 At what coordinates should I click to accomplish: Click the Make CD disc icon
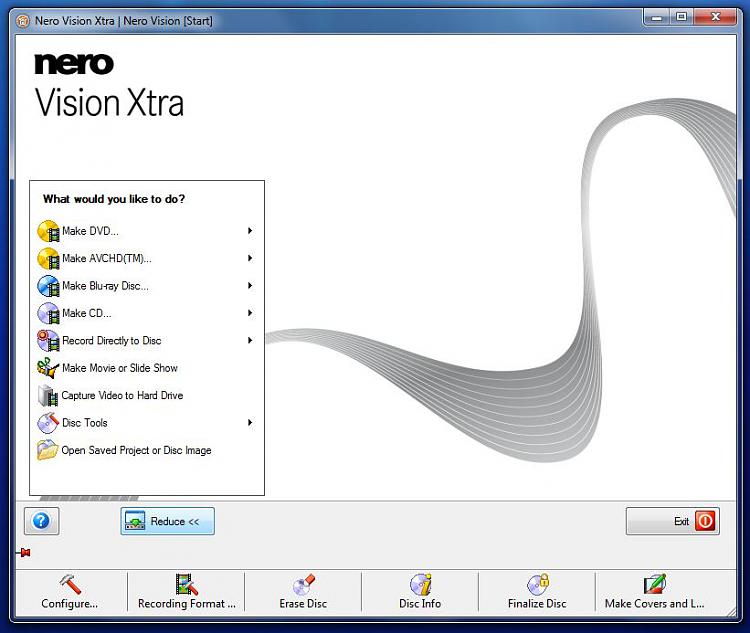48,313
